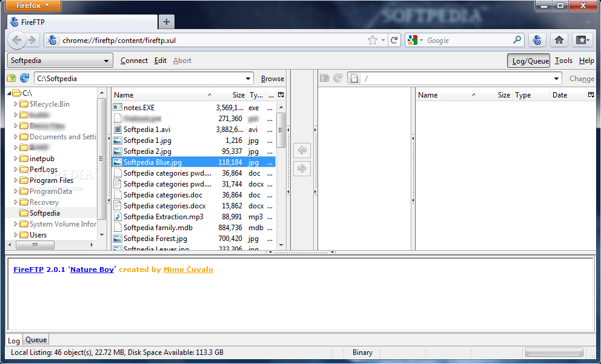This screenshot has width=601, height=364.
Task: Click the local parent folder up icon
Action: pyautogui.click(x=11, y=78)
